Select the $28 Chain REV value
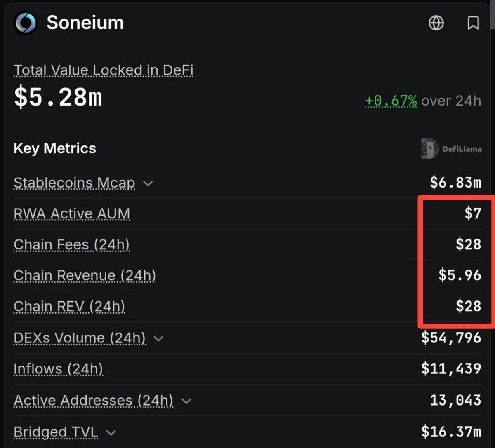 point(469,306)
